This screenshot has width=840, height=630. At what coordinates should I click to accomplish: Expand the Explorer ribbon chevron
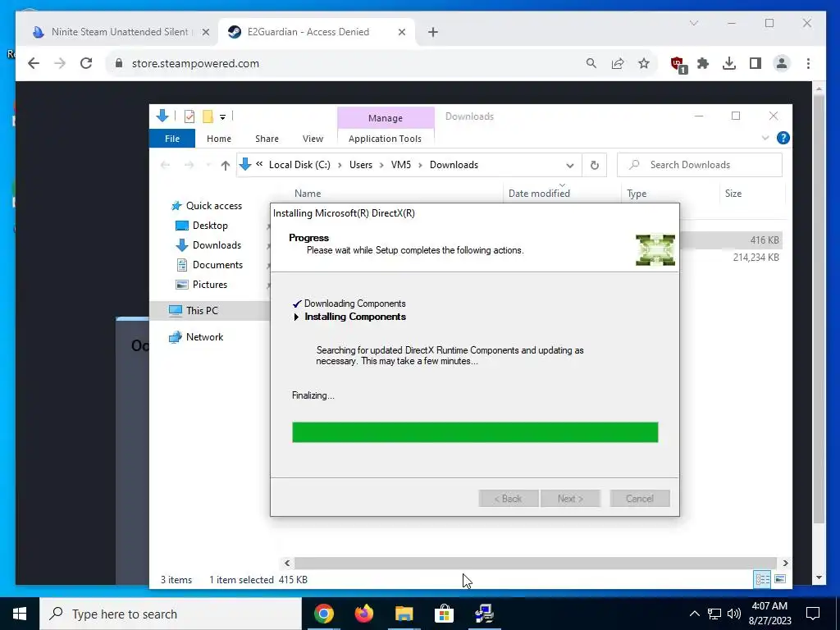765,138
